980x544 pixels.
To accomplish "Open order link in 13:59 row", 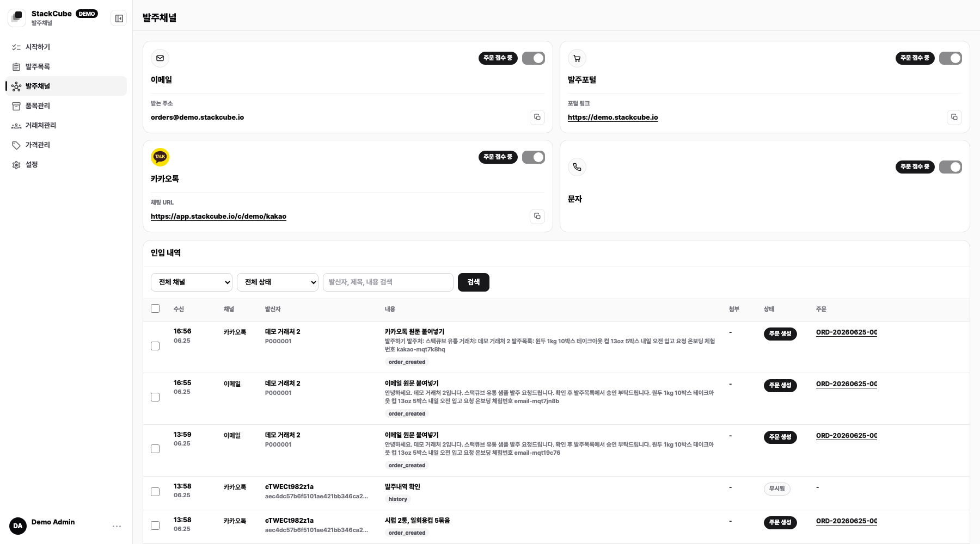I will 847,436.
